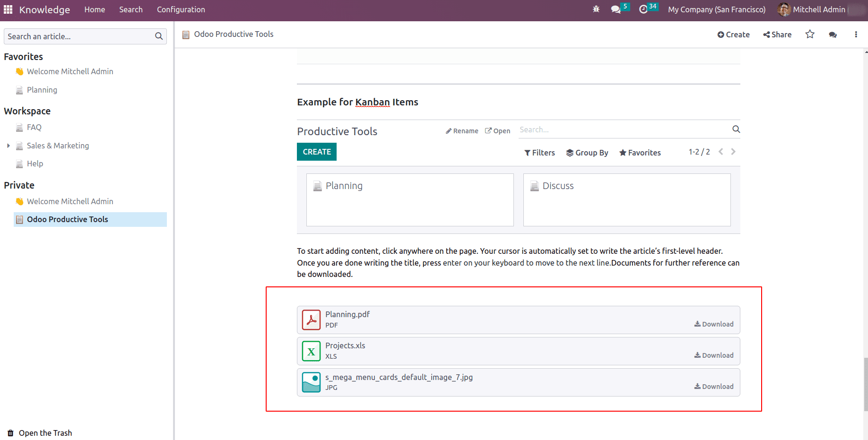Click Open the Trash link
The width and height of the screenshot is (868, 440).
point(45,433)
